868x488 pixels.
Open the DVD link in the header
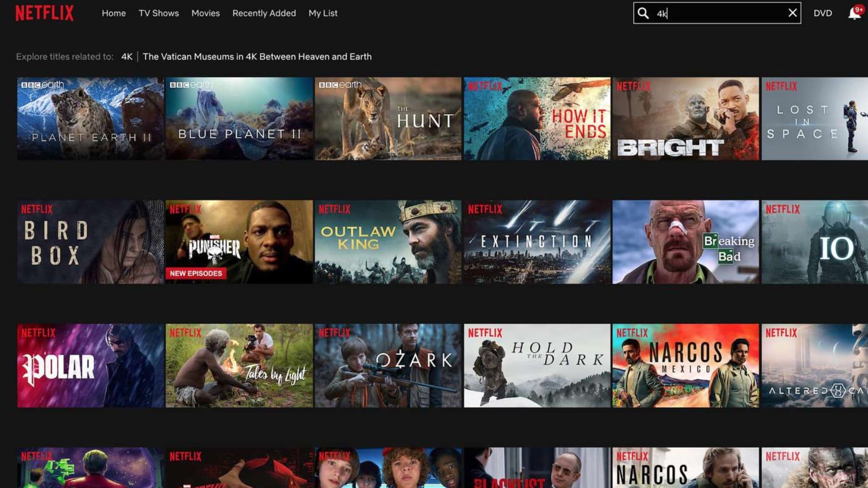(823, 13)
